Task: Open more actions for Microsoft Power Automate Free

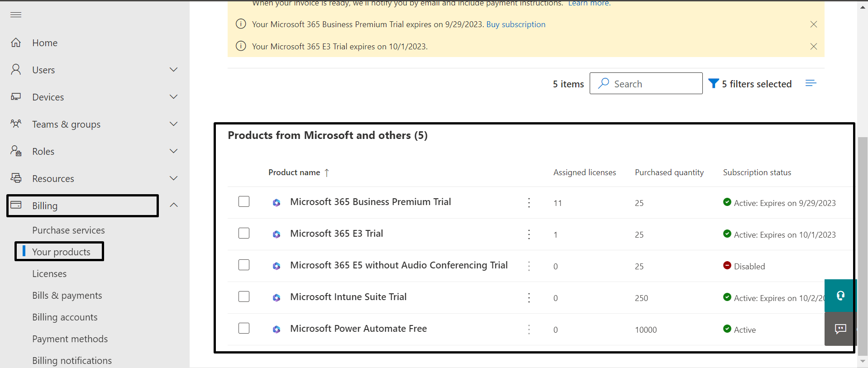Action: (x=529, y=330)
